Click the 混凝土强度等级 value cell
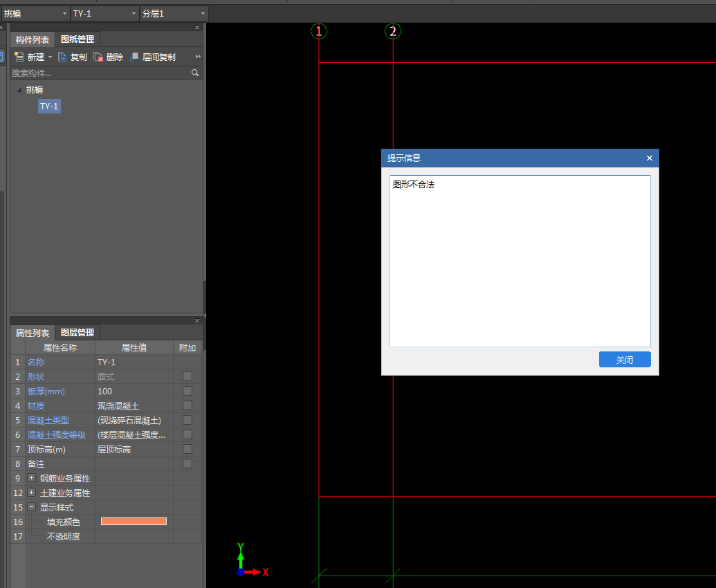Image resolution: width=716 pixels, height=588 pixels. (134, 434)
